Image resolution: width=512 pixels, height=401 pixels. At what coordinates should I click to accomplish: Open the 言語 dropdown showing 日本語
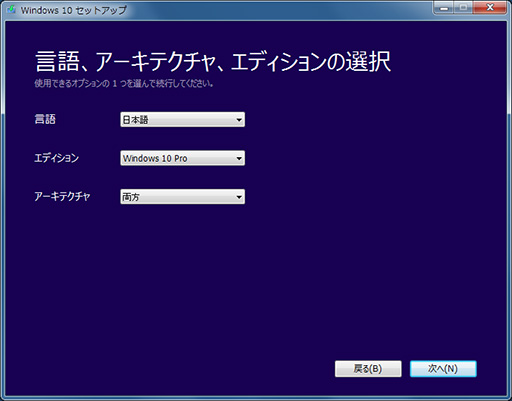pyautogui.click(x=182, y=119)
